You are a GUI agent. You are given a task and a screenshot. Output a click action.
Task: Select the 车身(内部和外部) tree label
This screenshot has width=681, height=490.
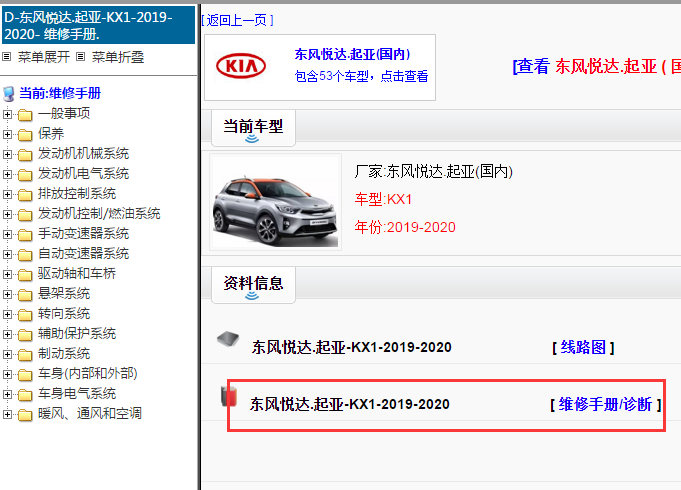coord(88,373)
